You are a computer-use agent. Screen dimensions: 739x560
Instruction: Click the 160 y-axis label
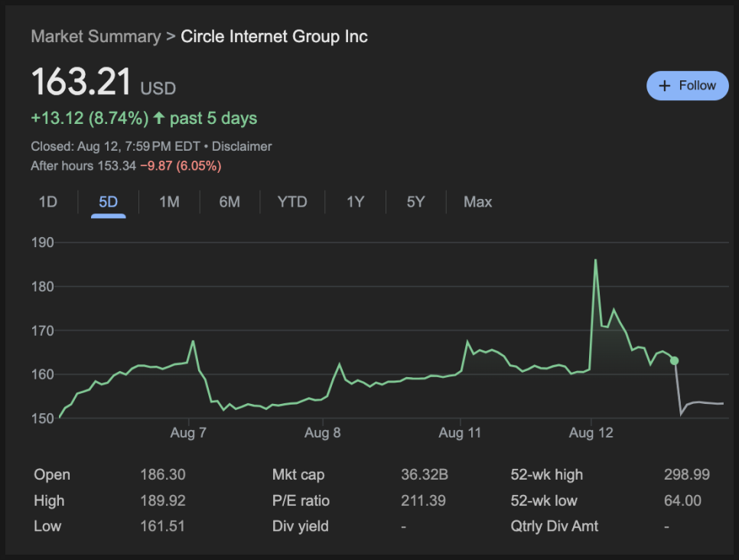(42, 375)
